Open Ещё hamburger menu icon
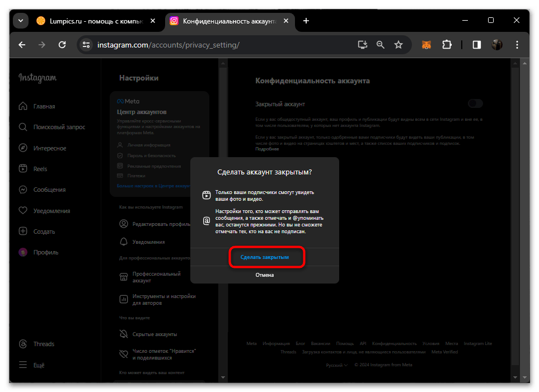The width and height of the screenshot is (539, 392). pyautogui.click(x=23, y=365)
